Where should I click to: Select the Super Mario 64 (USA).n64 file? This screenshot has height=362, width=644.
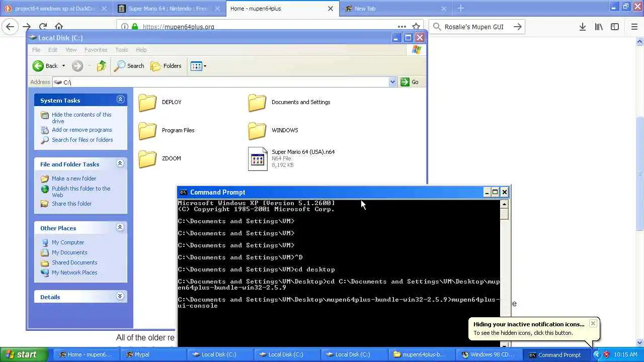pos(291,158)
